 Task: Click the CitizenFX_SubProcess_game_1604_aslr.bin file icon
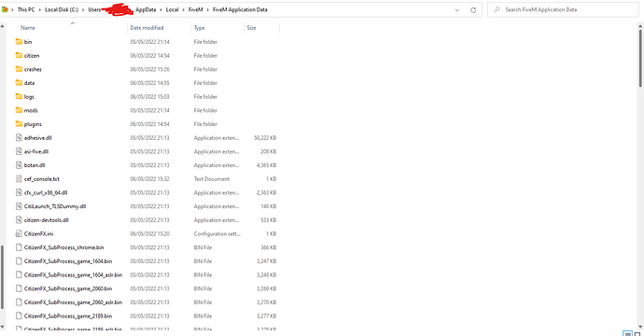[x=19, y=274]
